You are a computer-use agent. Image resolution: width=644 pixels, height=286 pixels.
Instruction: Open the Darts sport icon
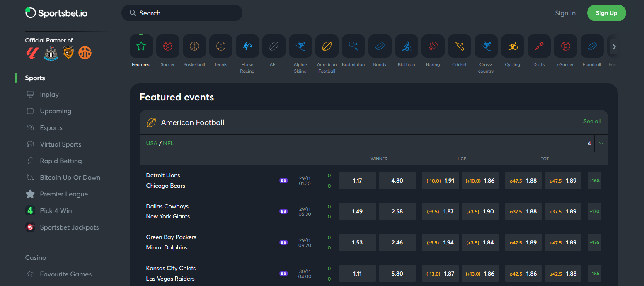point(539,46)
